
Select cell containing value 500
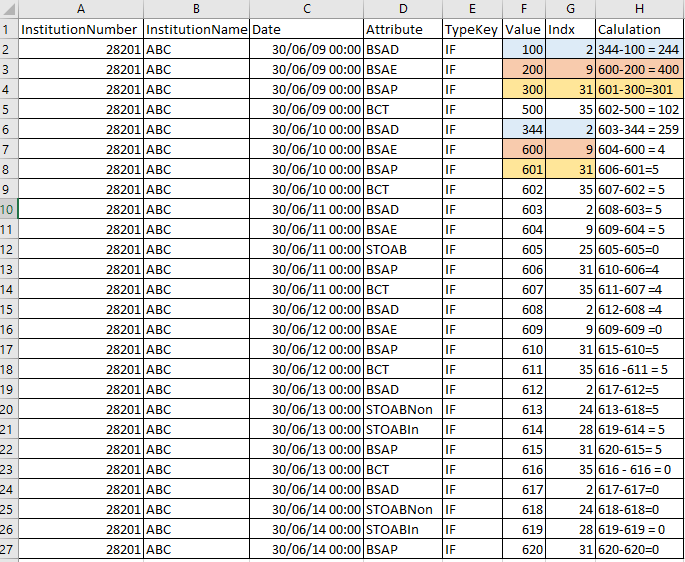click(x=524, y=109)
